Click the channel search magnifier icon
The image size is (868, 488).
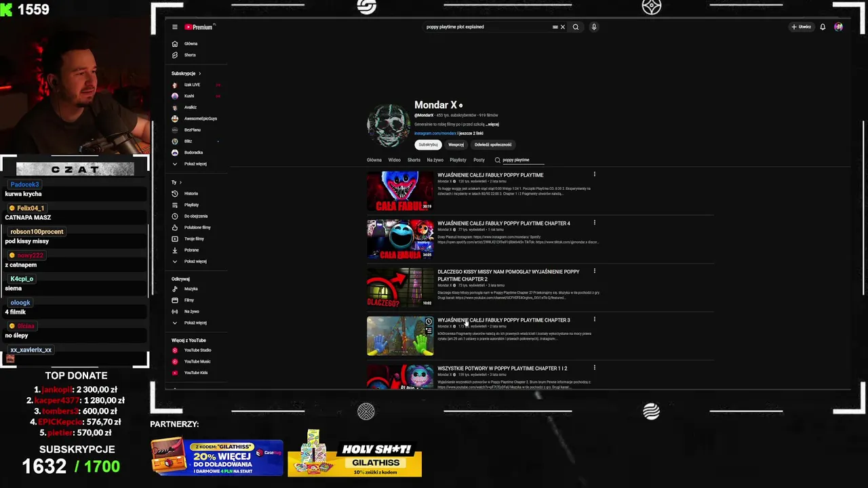pyautogui.click(x=497, y=160)
